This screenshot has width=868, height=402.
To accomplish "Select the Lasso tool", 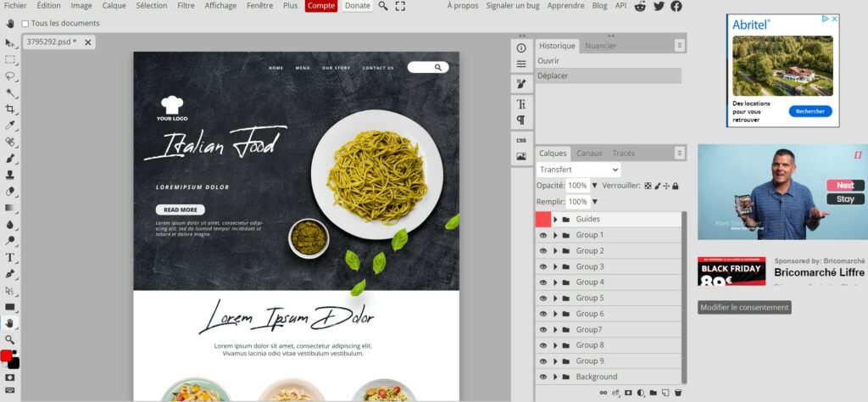I will tap(10, 76).
